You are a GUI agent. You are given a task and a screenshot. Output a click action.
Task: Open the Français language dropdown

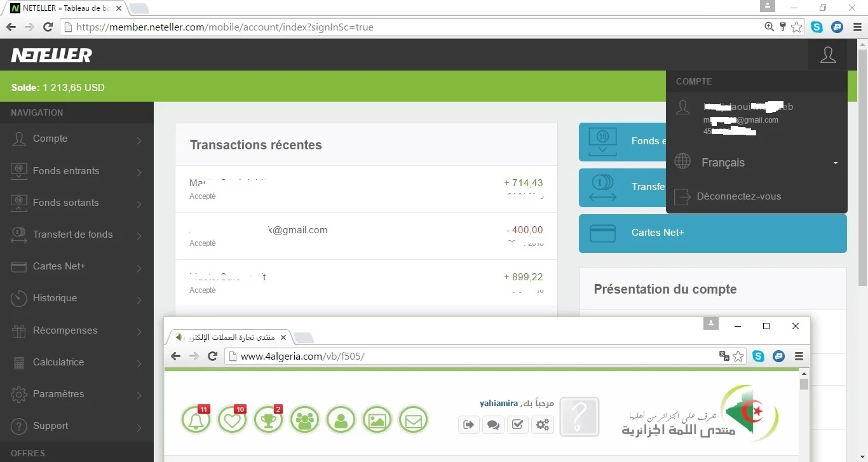pyautogui.click(x=757, y=163)
